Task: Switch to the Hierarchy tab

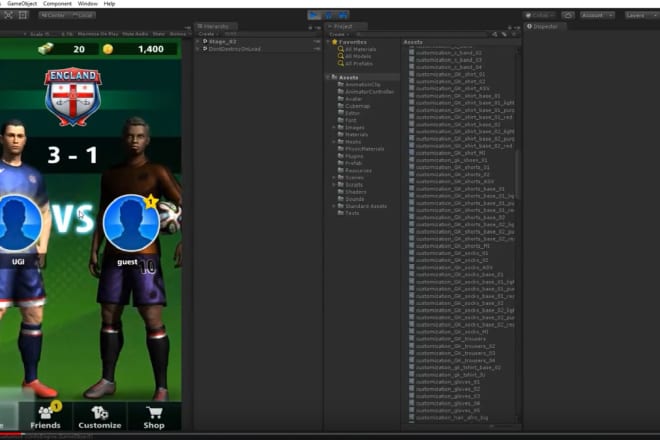Action: coord(215,27)
